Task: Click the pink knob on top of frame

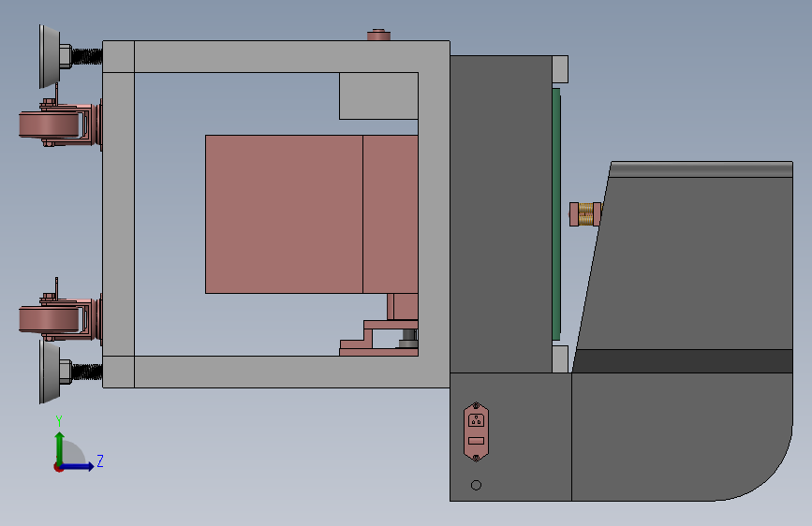Action: pos(378,35)
